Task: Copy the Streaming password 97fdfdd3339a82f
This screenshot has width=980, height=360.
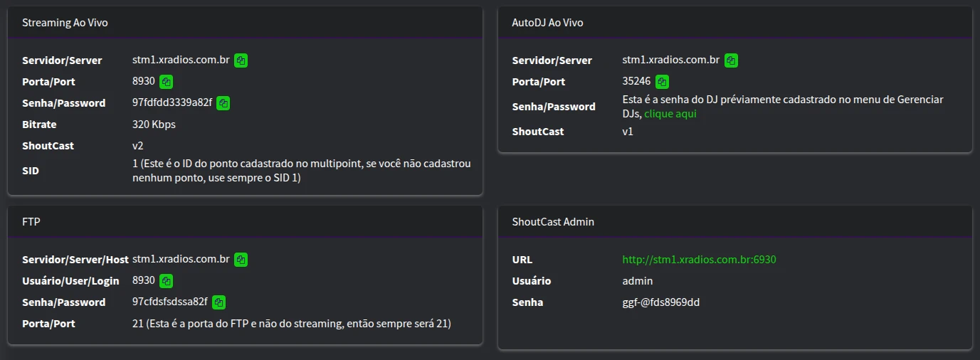Action: (223, 103)
